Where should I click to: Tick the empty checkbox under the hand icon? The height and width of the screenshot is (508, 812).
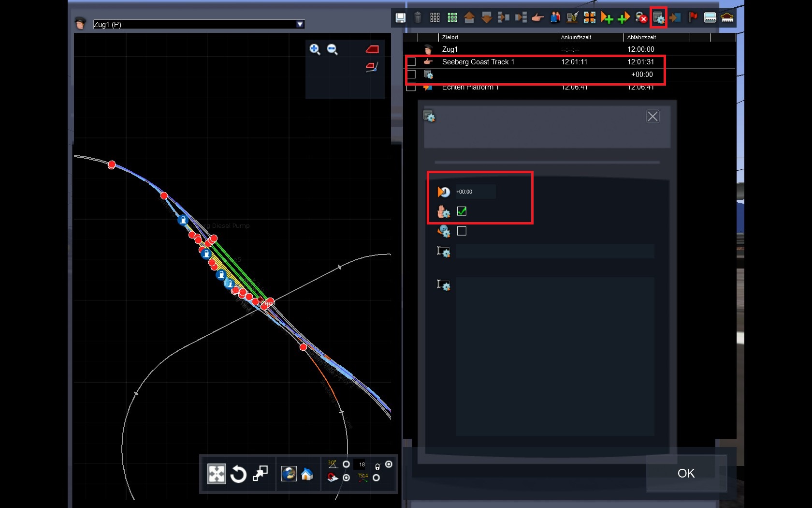462,231
